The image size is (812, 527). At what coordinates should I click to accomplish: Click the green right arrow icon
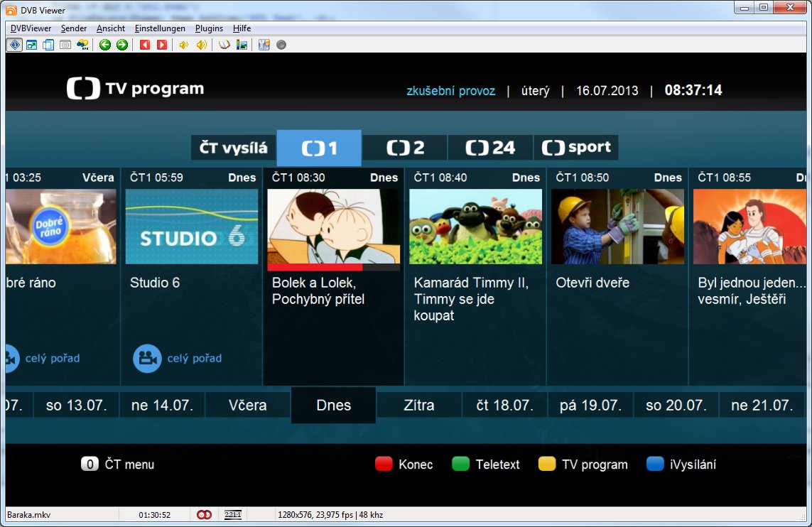click(x=122, y=45)
